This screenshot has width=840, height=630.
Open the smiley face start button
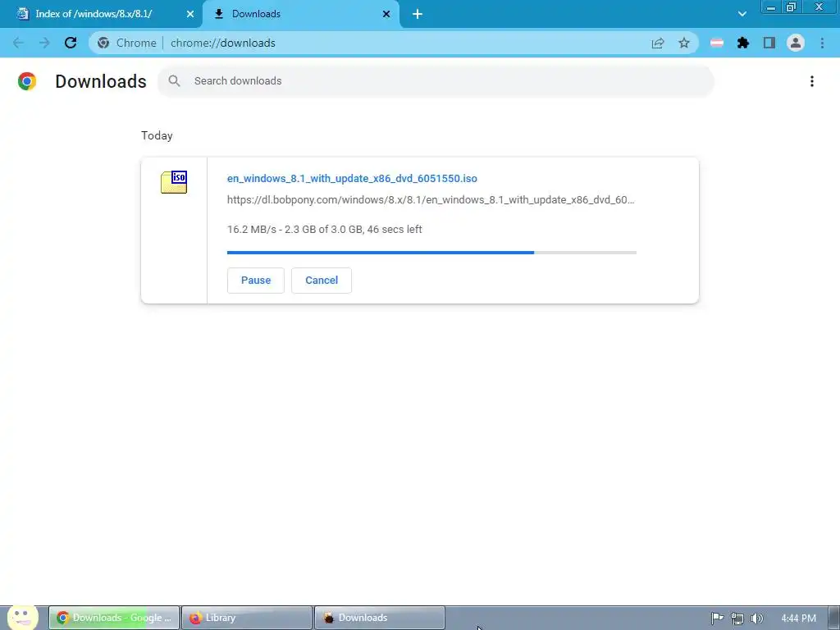coord(22,617)
